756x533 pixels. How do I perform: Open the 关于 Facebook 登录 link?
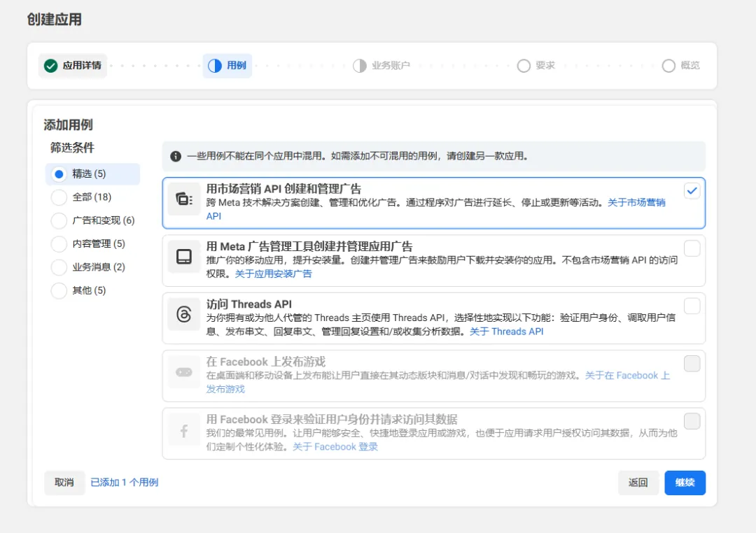(x=335, y=447)
